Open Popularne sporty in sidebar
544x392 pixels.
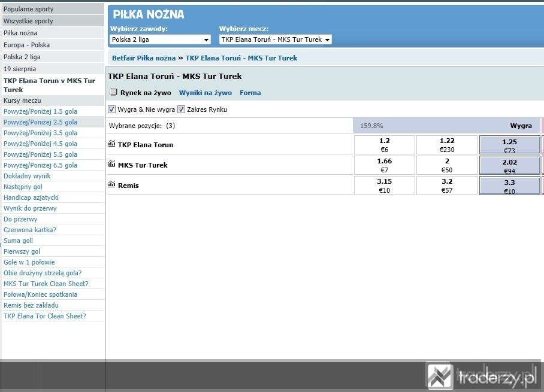point(53,9)
